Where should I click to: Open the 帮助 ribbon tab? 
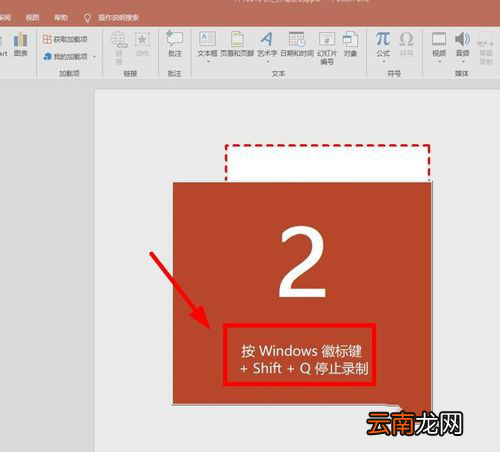pyautogui.click(x=61, y=17)
